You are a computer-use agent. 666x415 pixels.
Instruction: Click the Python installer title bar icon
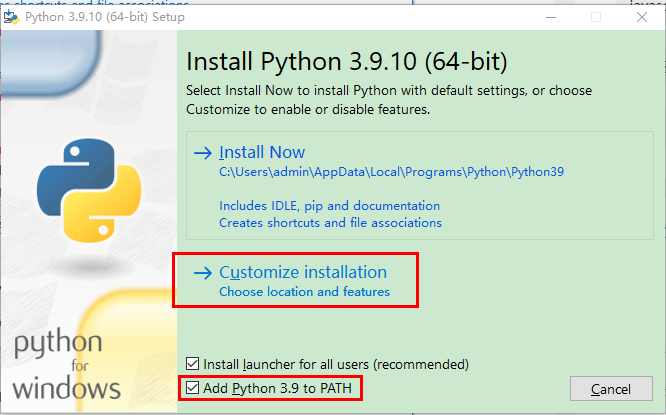click(11, 17)
